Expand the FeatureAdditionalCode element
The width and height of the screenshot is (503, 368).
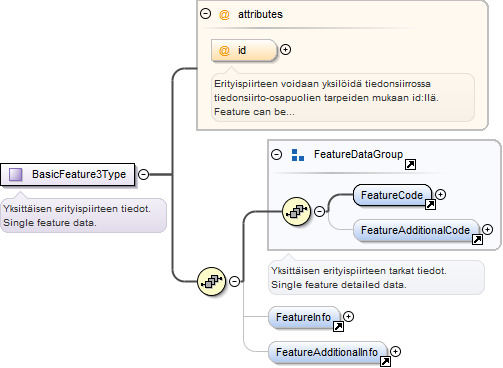pyautogui.click(x=488, y=230)
